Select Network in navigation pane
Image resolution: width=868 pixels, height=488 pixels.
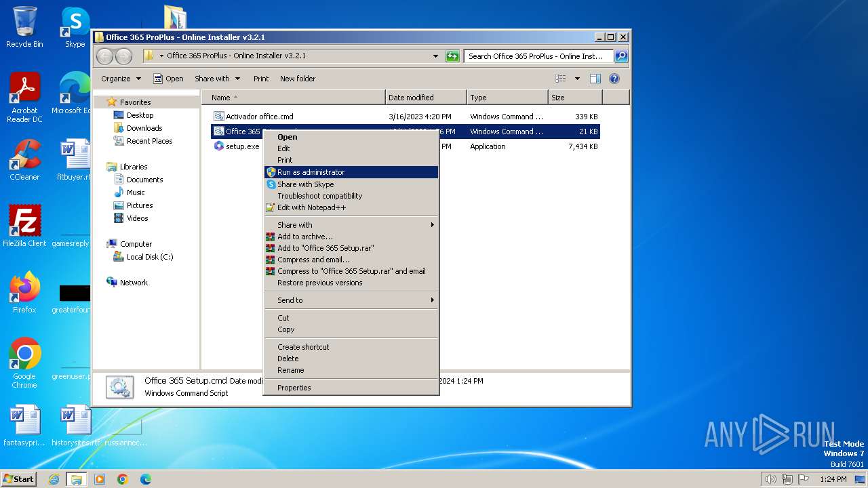click(127, 283)
